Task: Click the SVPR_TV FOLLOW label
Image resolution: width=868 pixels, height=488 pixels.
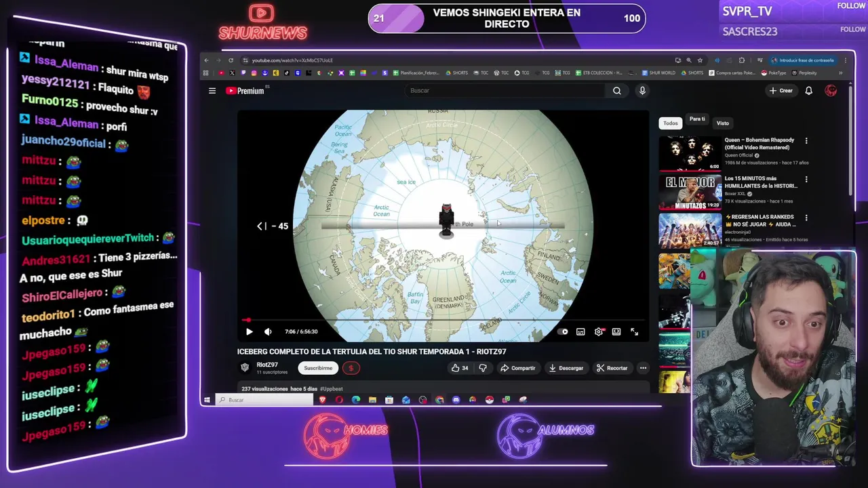Action: coord(851,6)
